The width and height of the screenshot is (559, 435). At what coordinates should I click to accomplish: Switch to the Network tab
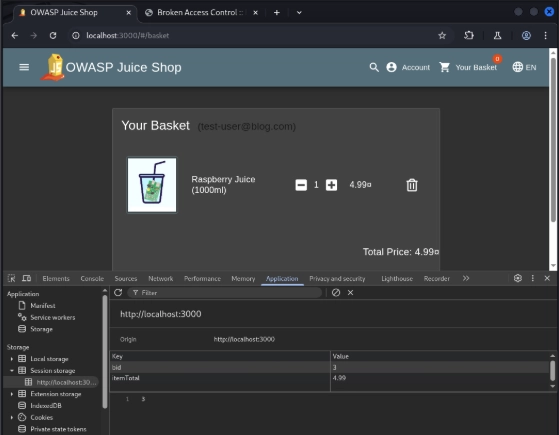160,278
